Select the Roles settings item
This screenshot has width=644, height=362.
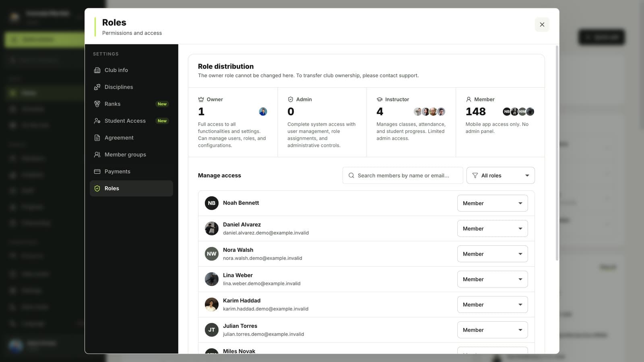[x=131, y=188]
